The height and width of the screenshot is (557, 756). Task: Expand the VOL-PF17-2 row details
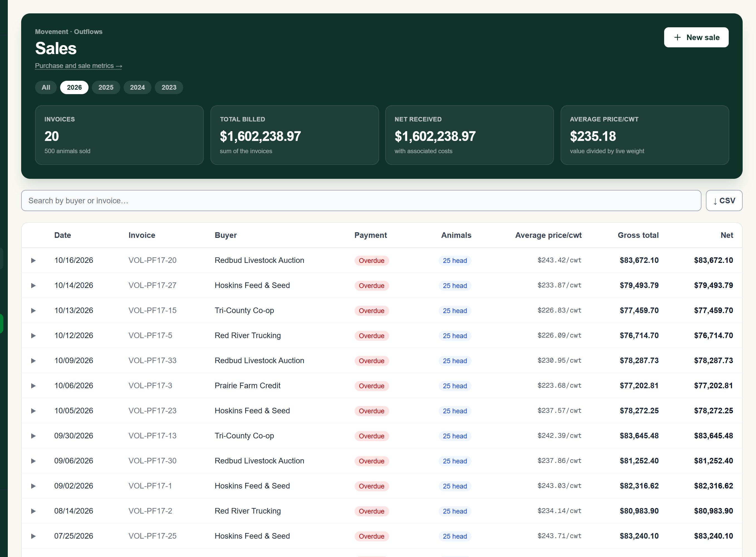(33, 511)
